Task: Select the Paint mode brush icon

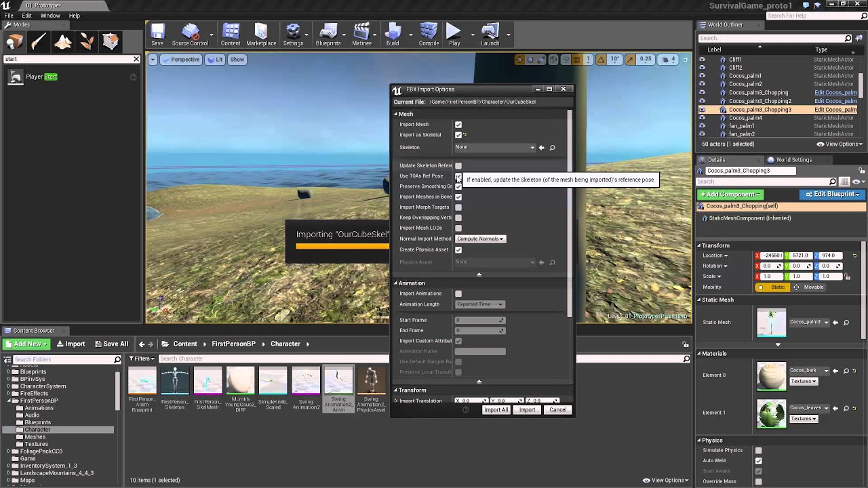Action: coord(39,42)
